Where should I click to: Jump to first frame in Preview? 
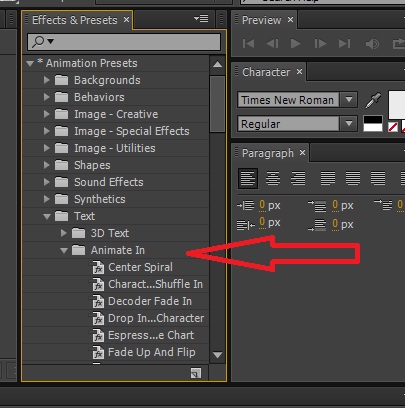[x=248, y=44]
